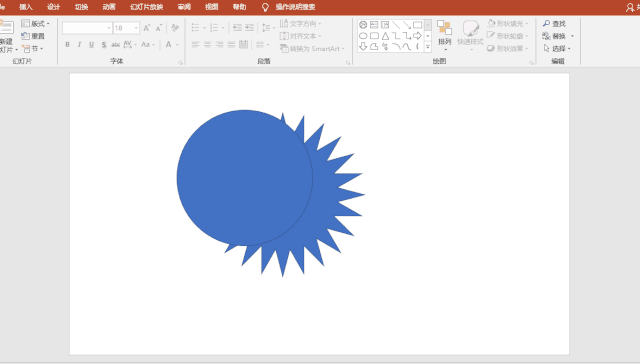Click Convert to SmartArt button

click(x=312, y=49)
